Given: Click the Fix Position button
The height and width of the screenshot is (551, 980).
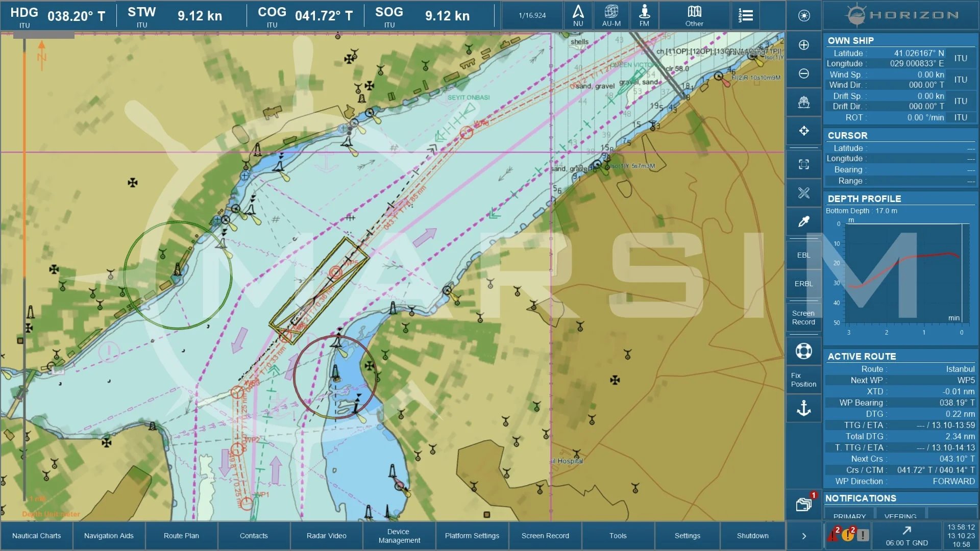Looking at the screenshot, I should [x=803, y=380].
